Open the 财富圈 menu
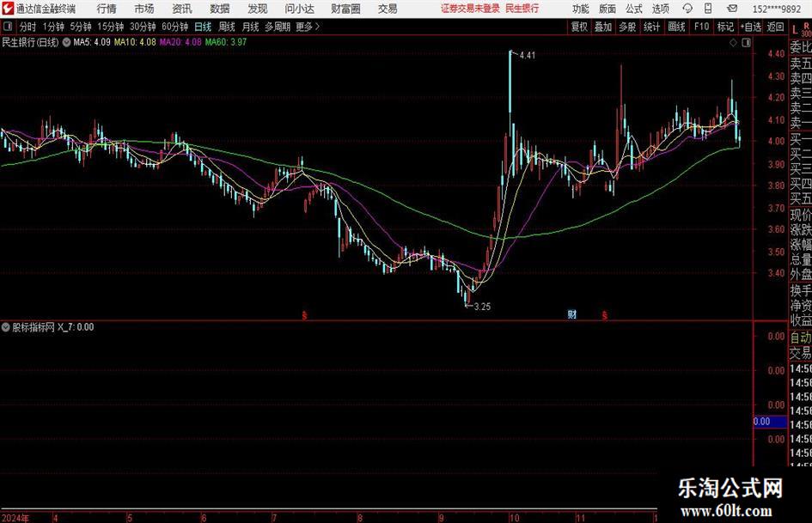 [345, 9]
